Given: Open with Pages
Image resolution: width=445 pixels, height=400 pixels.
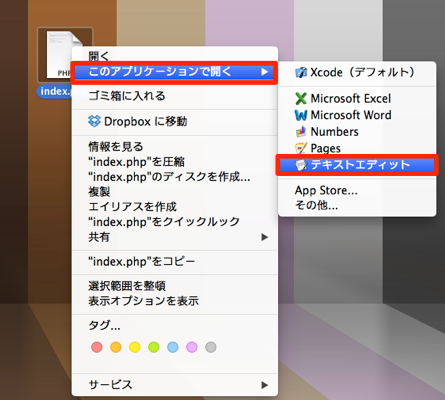Looking at the screenshot, I should (x=357, y=148).
